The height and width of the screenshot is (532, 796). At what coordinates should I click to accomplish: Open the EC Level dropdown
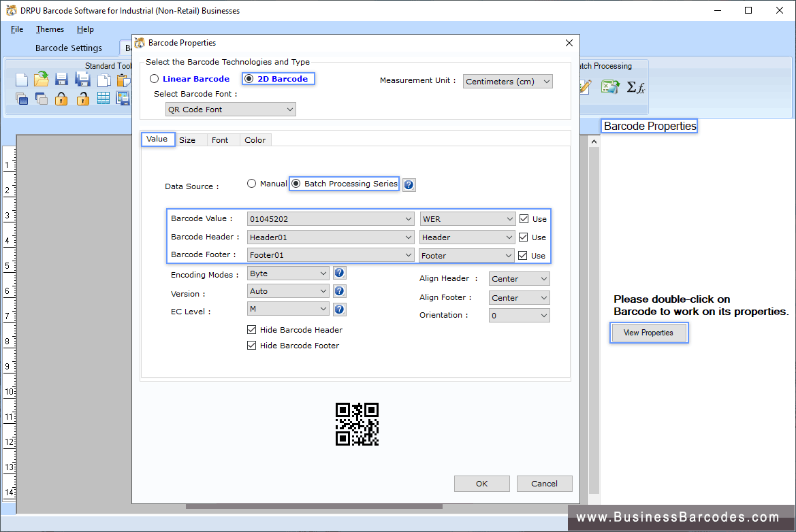pos(323,309)
